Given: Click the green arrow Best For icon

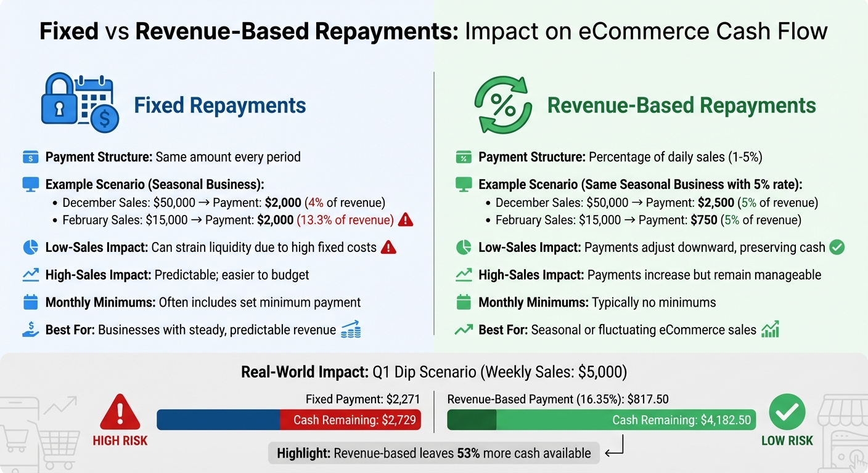Looking at the screenshot, I should tap(464, 329).
